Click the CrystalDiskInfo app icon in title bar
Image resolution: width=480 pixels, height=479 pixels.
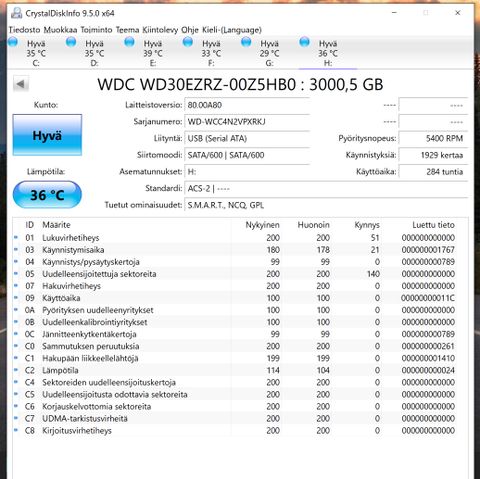click(16, 13)
